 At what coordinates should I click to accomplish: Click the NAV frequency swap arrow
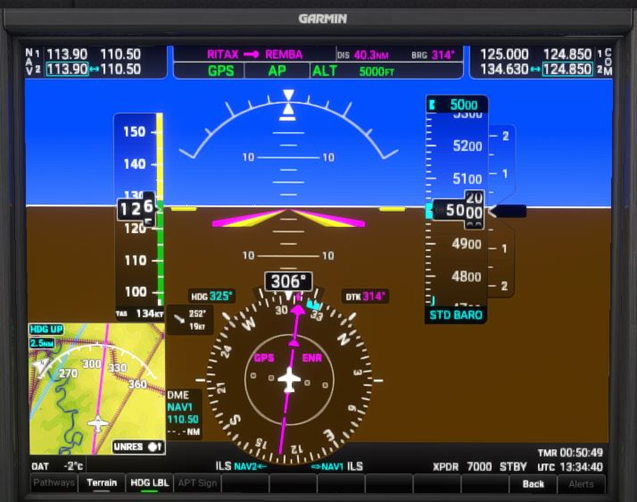(94, 69)
